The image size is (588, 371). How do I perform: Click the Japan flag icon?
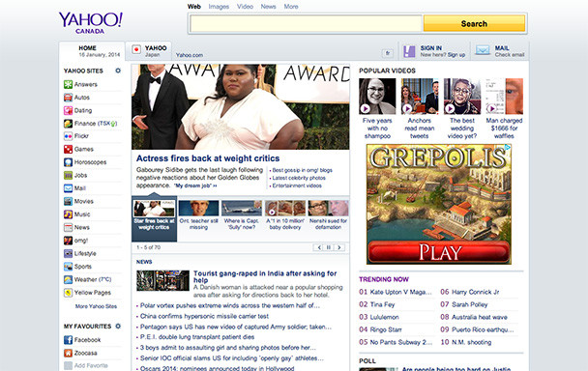coord(136,49)
